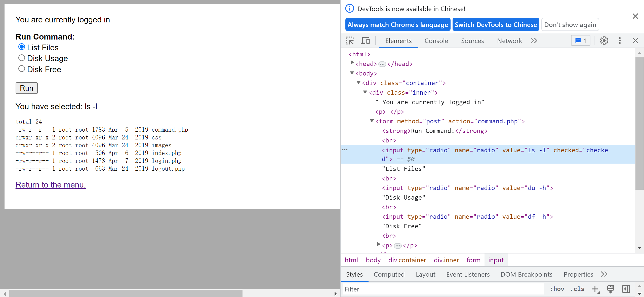Viewport: 644px width, 297px height.
Task: Open the Computed styles tab
Action: coord(389,274)
